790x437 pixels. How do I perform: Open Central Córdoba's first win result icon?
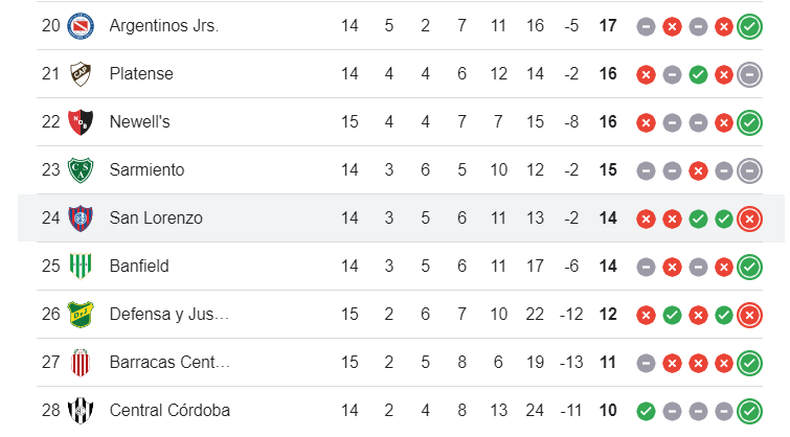pyautogui.click(x=646, y=411)
